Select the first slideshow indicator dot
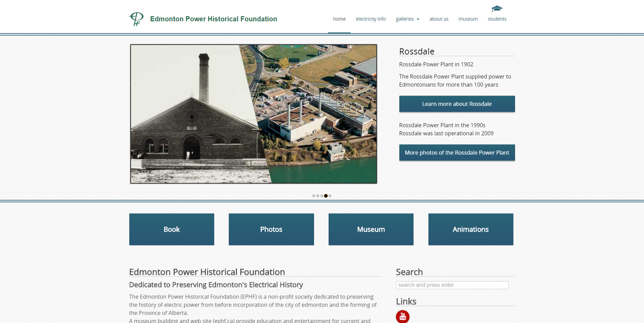644x323 pixels. tap(314, 196)
